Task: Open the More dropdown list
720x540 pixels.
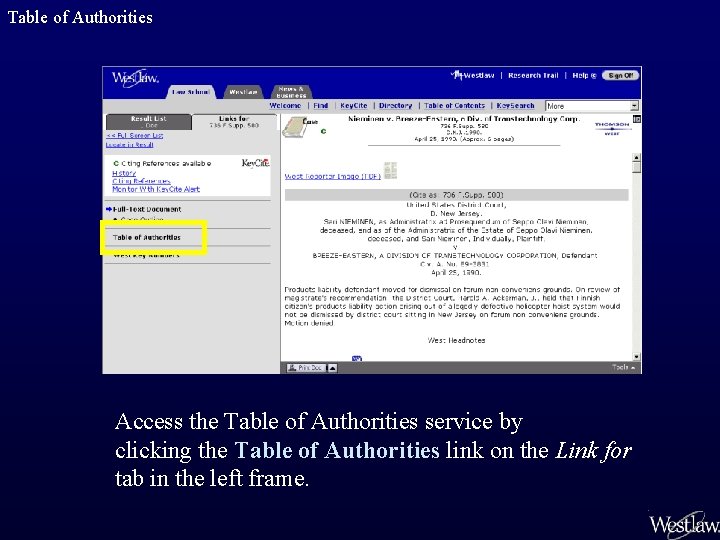Action: point(592,106)
